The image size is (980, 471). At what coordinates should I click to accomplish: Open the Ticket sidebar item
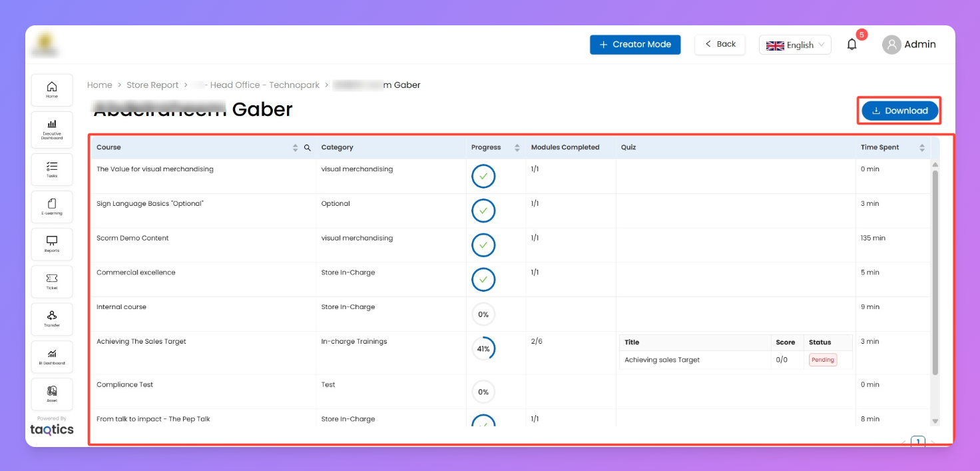52,281
